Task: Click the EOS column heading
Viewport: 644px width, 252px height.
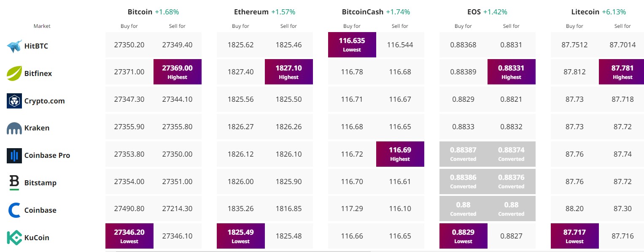Action: tap(474, 12)
